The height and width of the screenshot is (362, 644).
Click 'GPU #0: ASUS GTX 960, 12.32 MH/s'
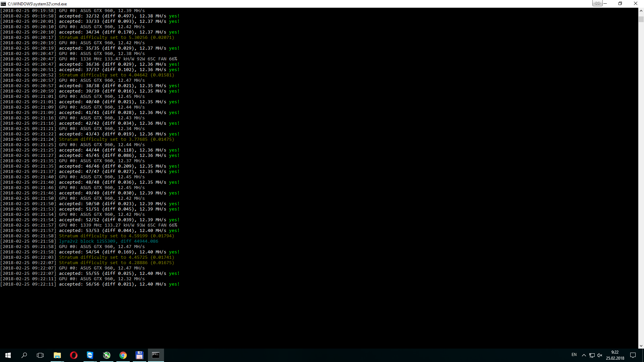(x=102, y=279)
